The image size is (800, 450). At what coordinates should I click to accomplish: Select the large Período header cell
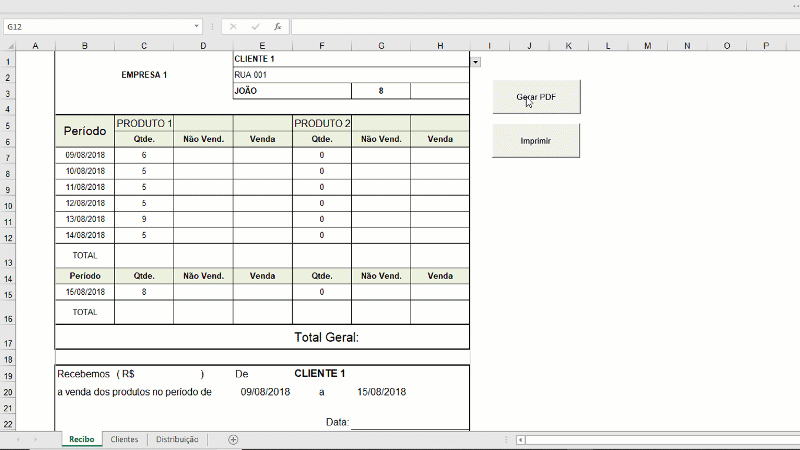(x=85, y=131)
